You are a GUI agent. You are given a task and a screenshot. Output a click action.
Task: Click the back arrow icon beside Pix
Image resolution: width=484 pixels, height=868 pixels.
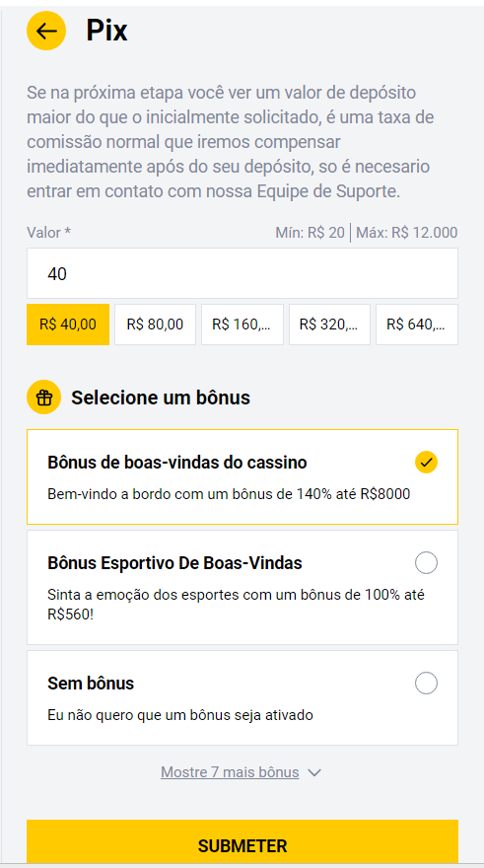(46, 31)
